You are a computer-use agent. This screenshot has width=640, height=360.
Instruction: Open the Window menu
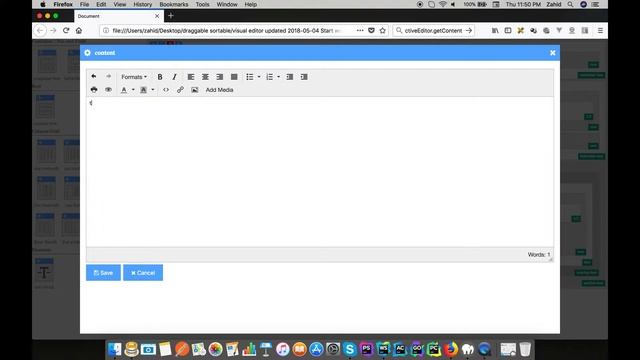[227, 4]
